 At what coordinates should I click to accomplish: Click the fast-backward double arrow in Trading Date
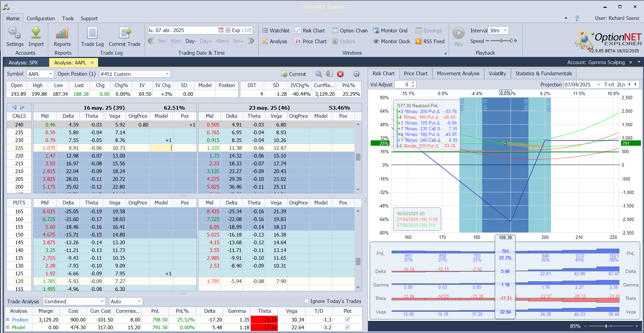click(x=151, y=41)
